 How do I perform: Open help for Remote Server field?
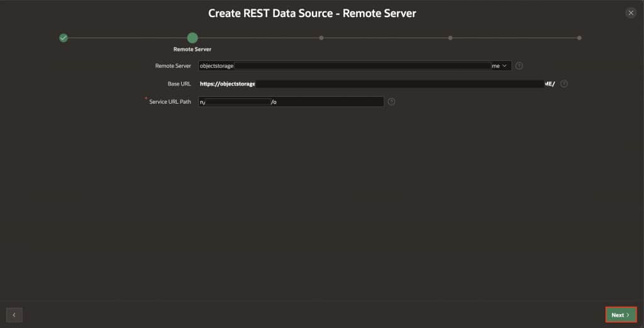[519, 65]
